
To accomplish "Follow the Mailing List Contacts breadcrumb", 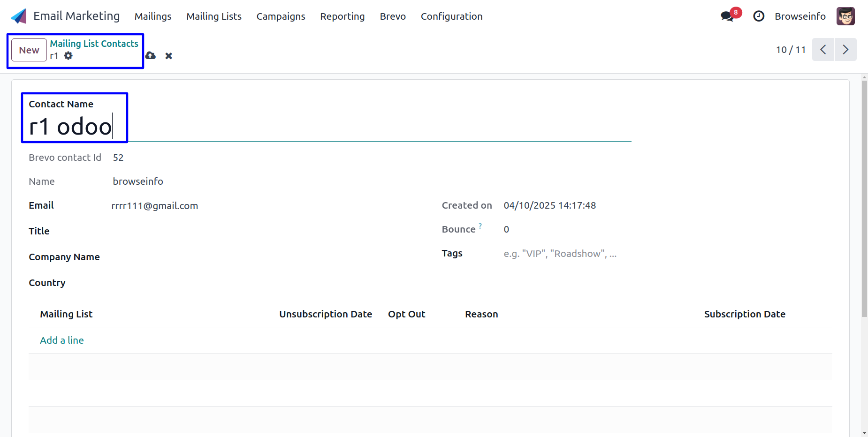I will tap(94, 44).
